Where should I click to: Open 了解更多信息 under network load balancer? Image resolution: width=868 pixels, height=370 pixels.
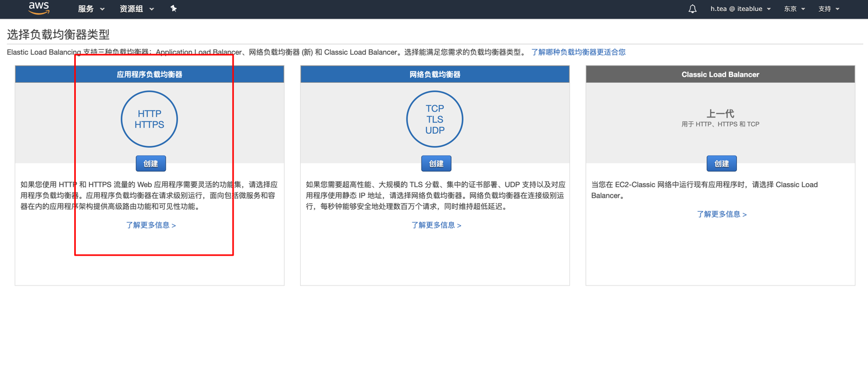pyautogui.click(x=436, y=225)
